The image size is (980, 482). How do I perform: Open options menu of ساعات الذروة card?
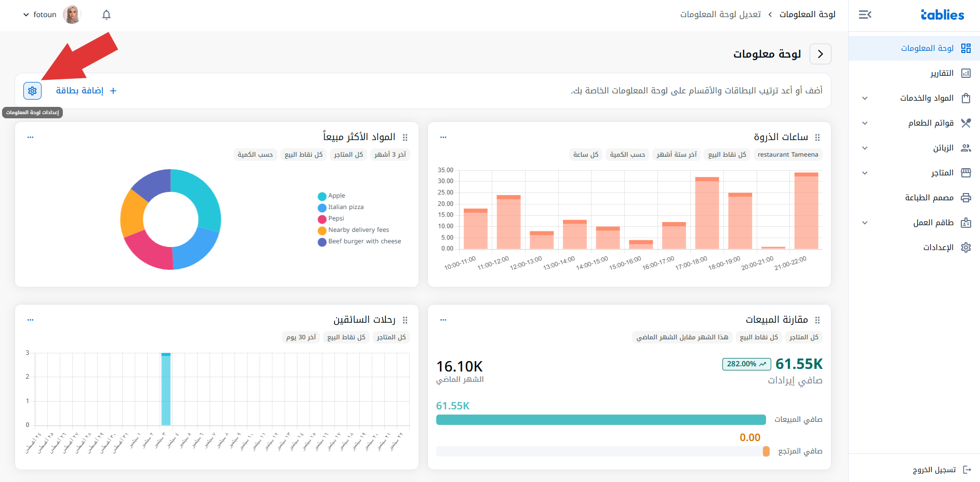pyautogui.click(x=443, y=137)
